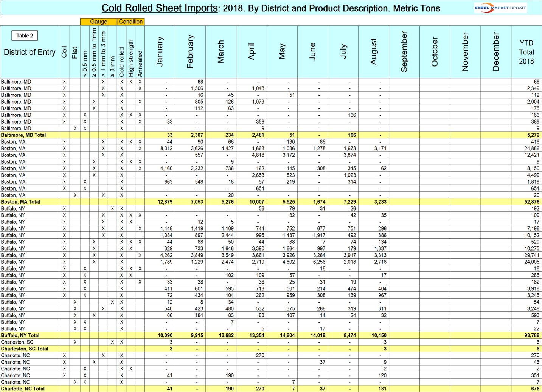Click the Cold Rolled Sheet Imports title
This screenshot has width=542, height=392.
pyautogui.click(x=160, y=8)
